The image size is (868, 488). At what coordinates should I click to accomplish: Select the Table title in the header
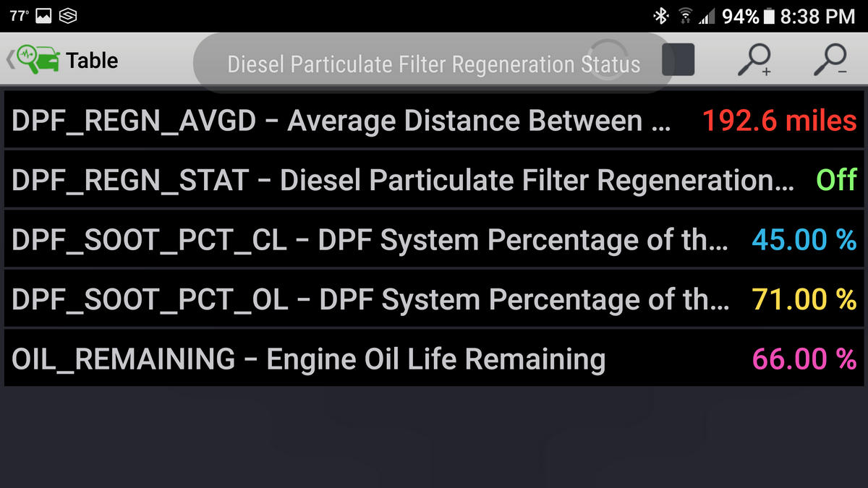(91, 61)
